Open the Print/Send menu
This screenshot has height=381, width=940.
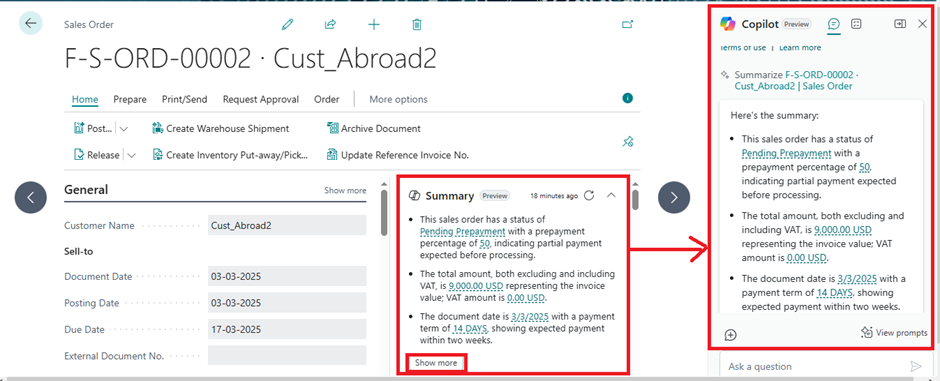185,99
